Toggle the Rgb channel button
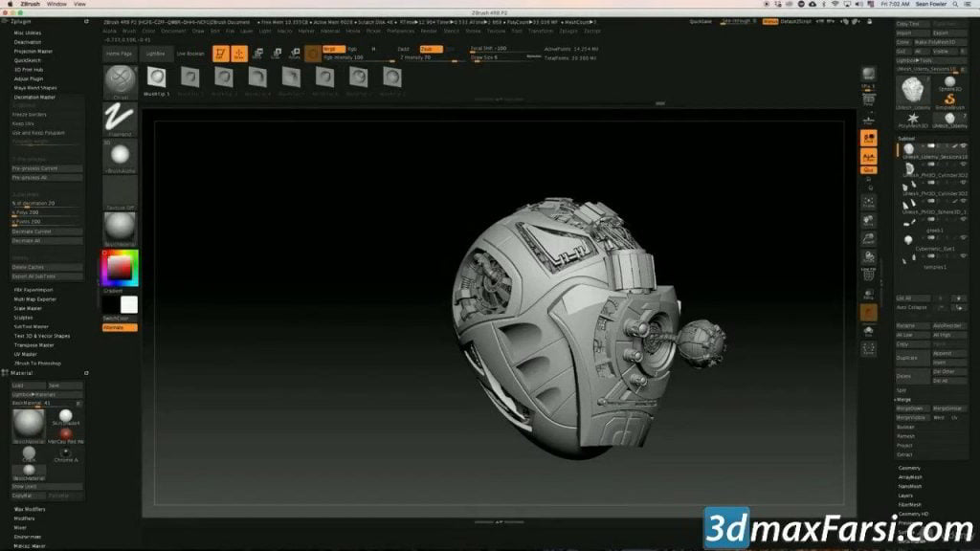The height and width of the screenshot is (551, 980). point(351,48)
